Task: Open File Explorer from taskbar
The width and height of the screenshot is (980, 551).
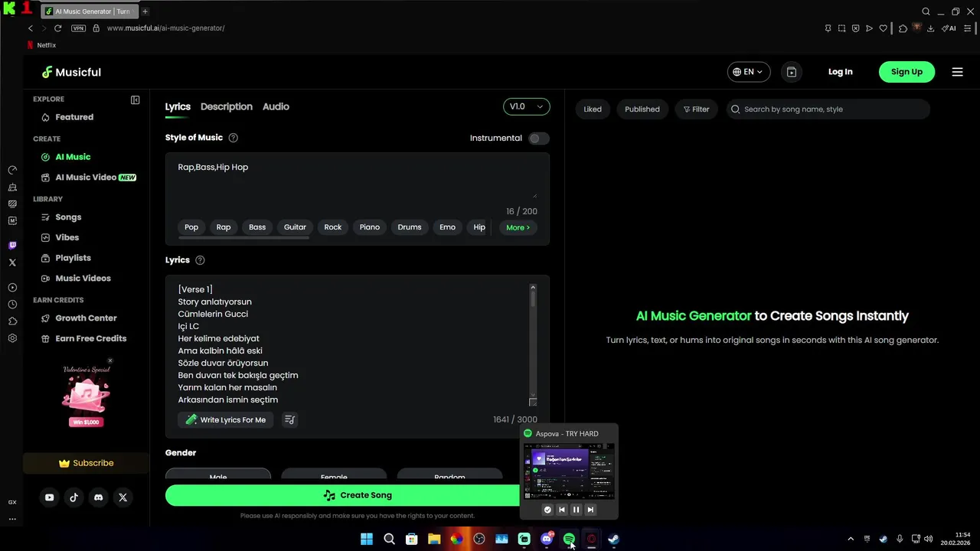Action: [x=434, y=539]
